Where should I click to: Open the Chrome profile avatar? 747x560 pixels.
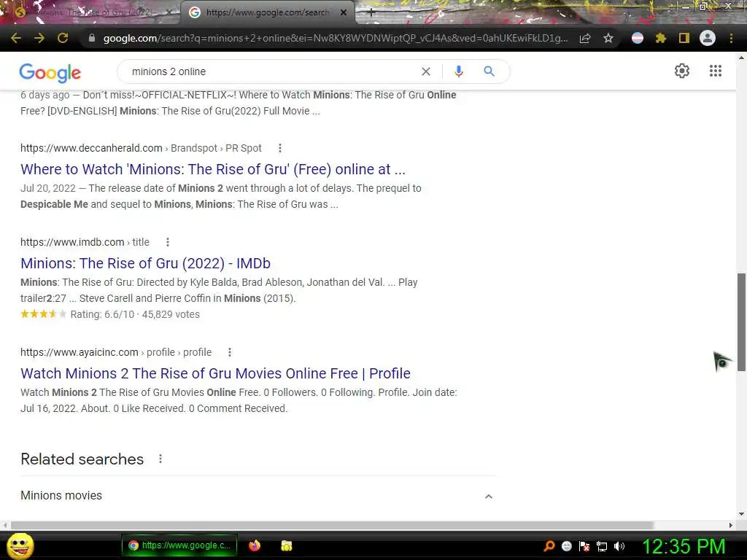pos(708,38)
